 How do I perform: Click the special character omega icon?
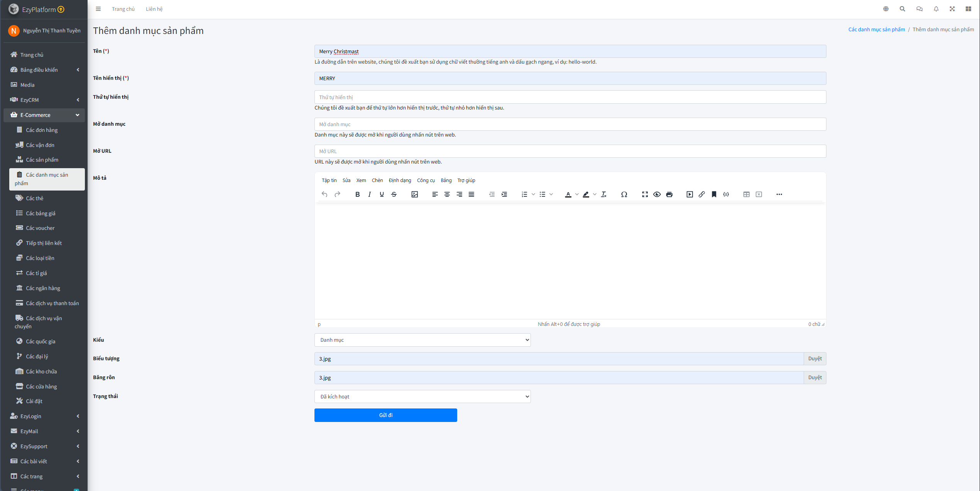[624, 194]
